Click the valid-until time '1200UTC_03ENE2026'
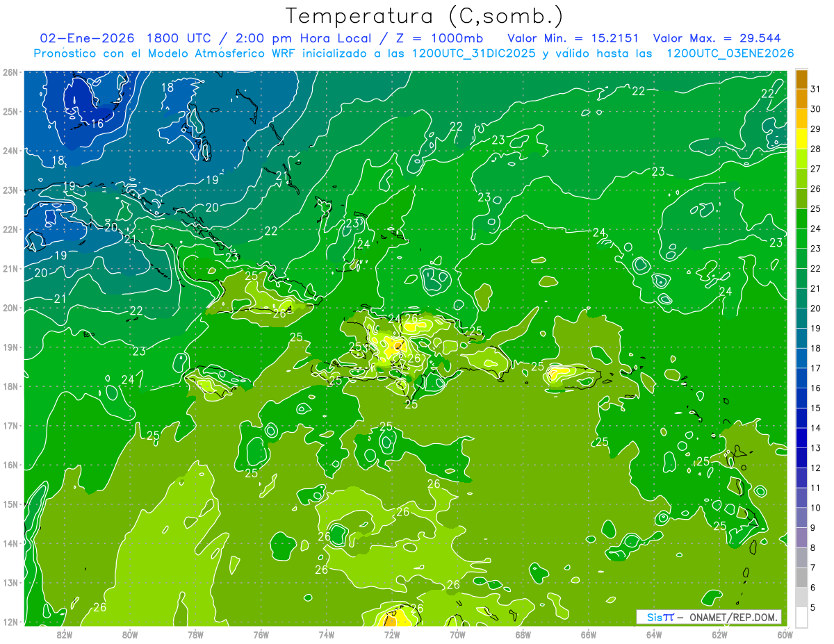 [730, 53]
